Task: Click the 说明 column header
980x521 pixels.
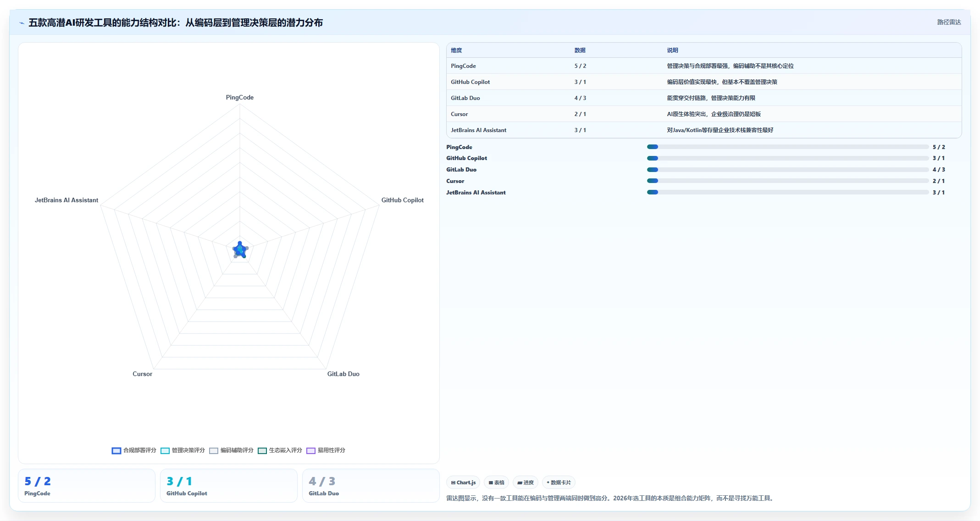Action: (x=672, y=50)
